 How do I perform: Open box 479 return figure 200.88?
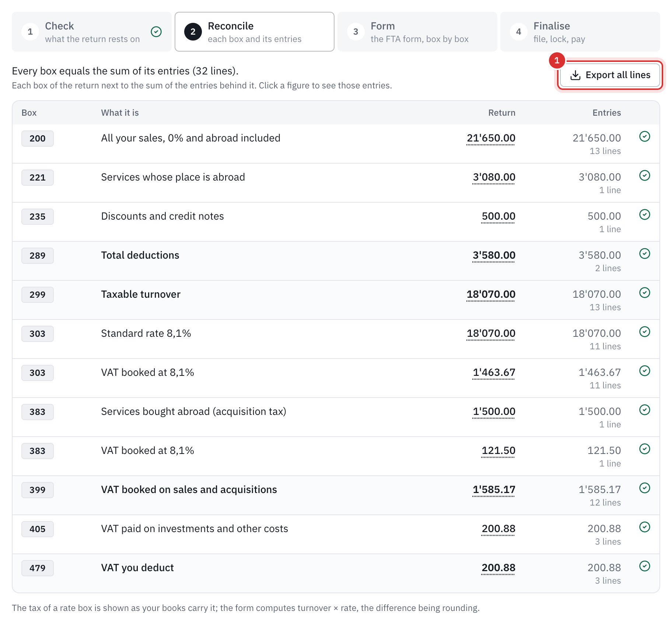tap(498, 568)
